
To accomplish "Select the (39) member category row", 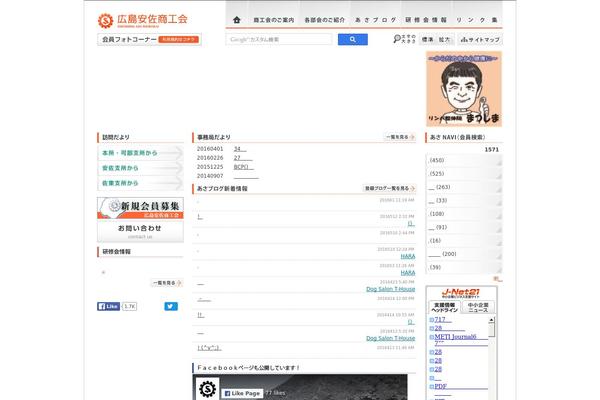I will click(464, 268).
